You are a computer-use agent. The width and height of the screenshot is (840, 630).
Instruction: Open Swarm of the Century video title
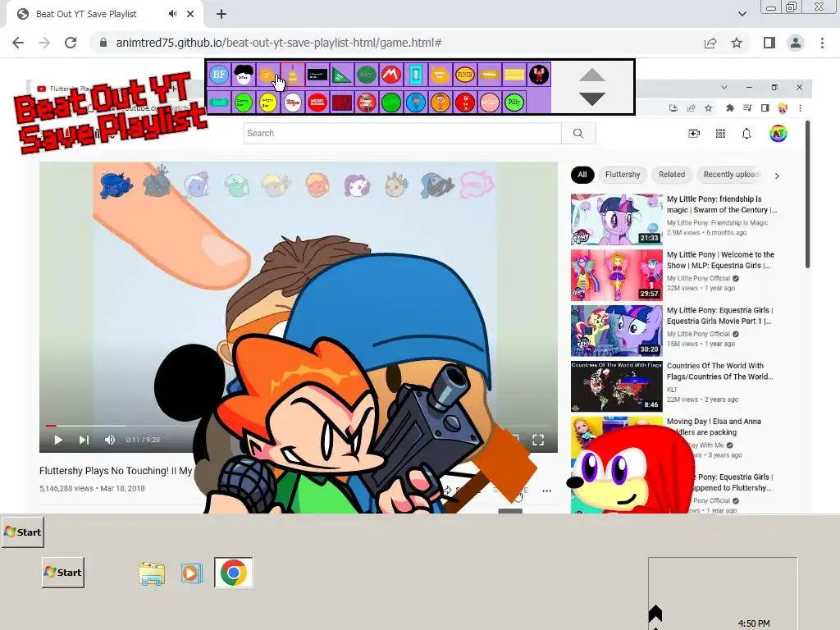[x=721, y=204]
